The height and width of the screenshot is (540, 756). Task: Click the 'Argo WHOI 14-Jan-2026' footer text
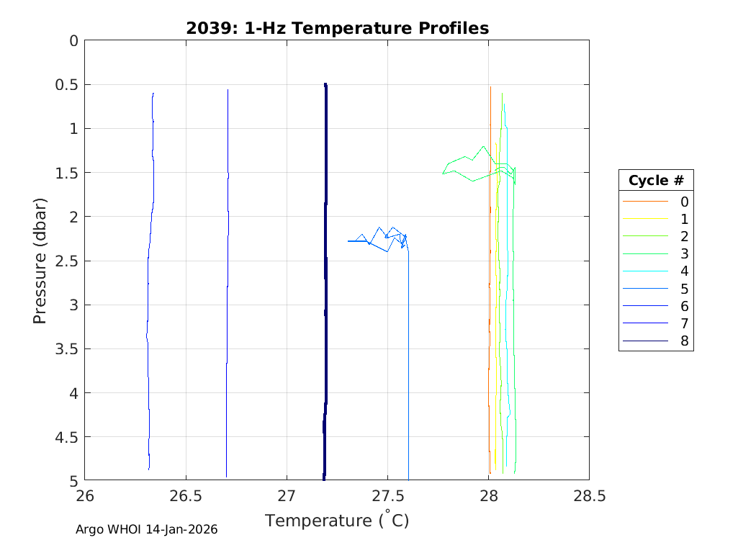[x=147, y=529]
